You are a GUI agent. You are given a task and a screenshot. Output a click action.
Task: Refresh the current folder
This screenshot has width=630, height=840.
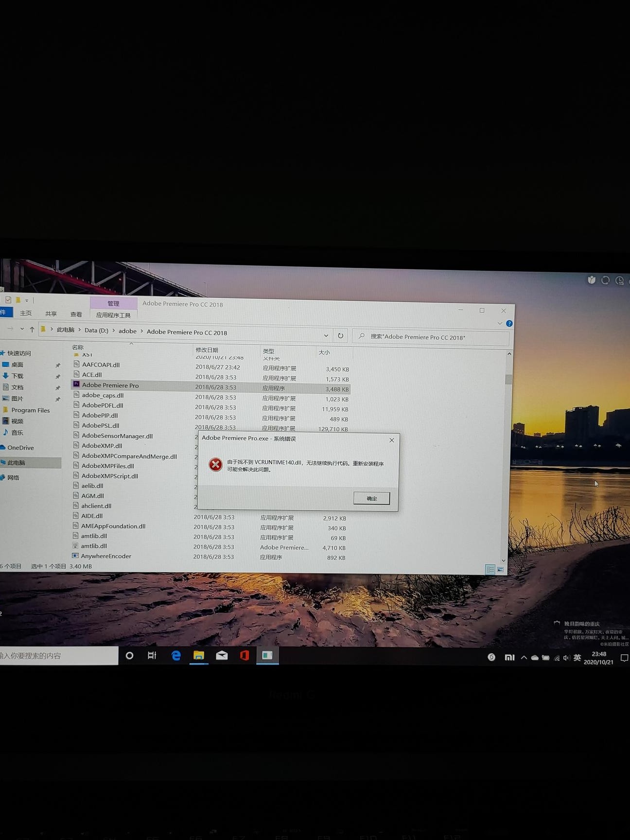340,335
